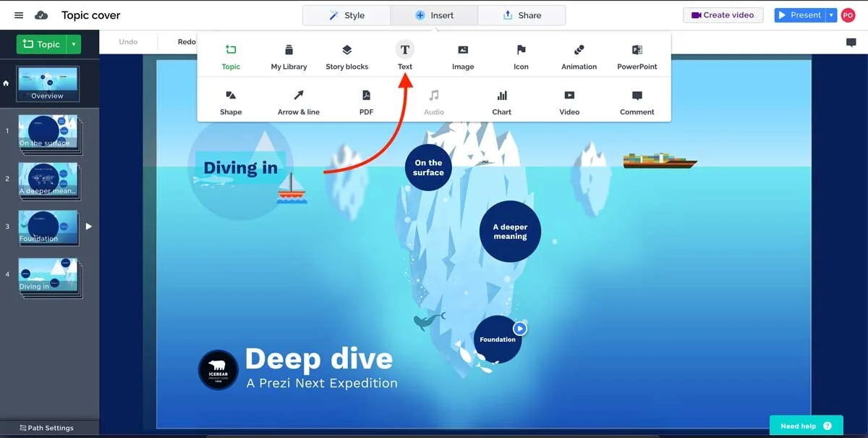868x438 pixels.
Task: Expand the Topic button dropdown arrow
Action: click(x=75, y=44)
